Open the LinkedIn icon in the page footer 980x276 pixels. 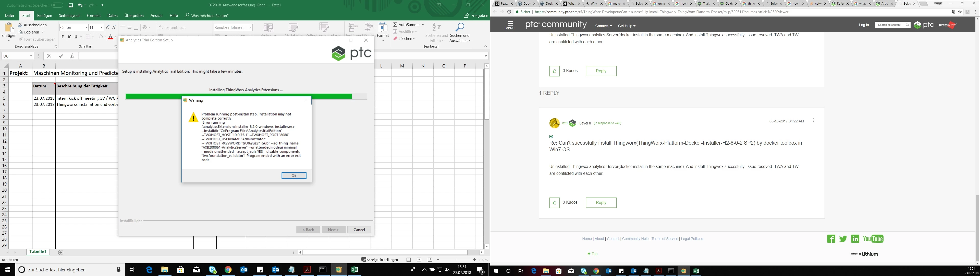click(x=855, y=239)
